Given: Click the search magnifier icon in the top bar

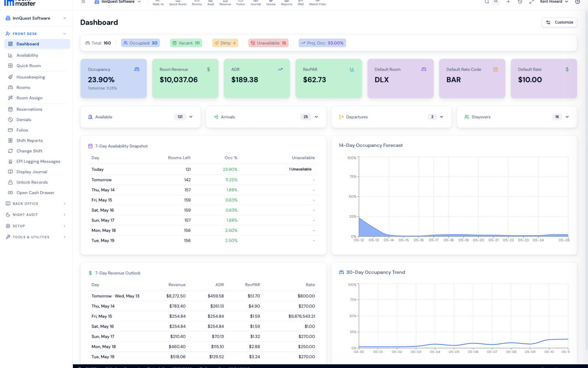Looking at the screenshot, I should point(487,2).
